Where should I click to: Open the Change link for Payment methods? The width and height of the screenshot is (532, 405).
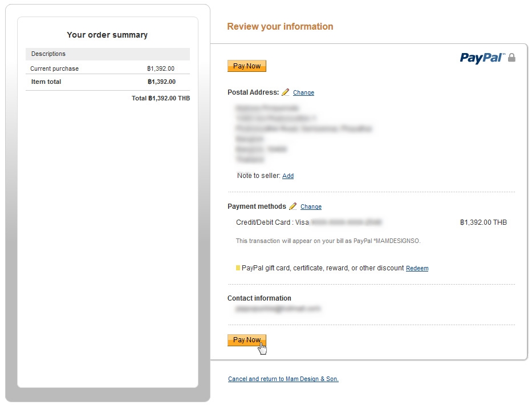coord(311,206)
